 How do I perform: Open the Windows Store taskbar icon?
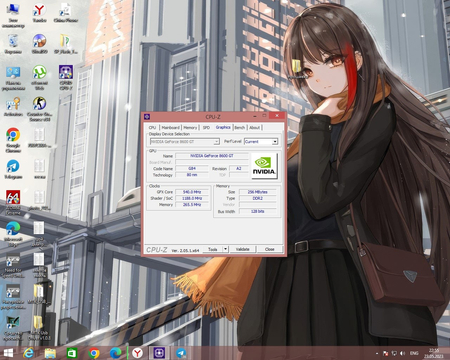(72, 353)
